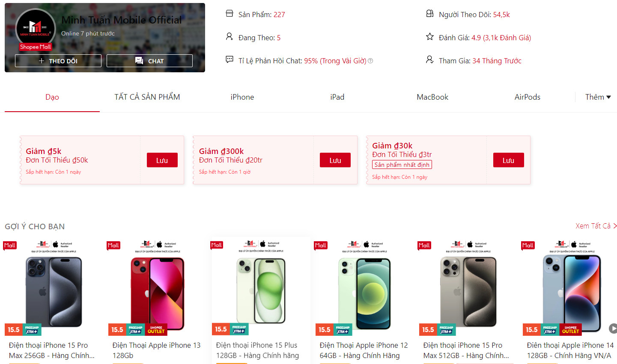This screenshot has width=617, height=364.
Task: Click the chat bubble icon on CHAT button
Action: pos(139,61)
